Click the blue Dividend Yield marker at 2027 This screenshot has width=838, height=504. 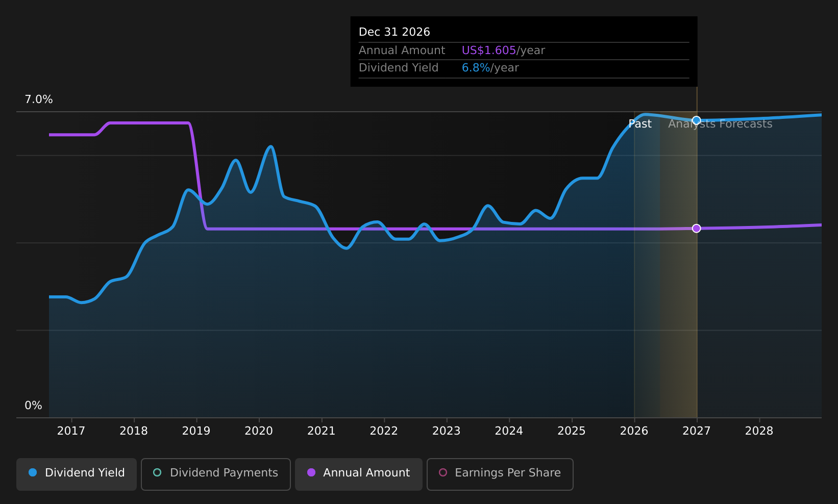[x=696, y=120]
